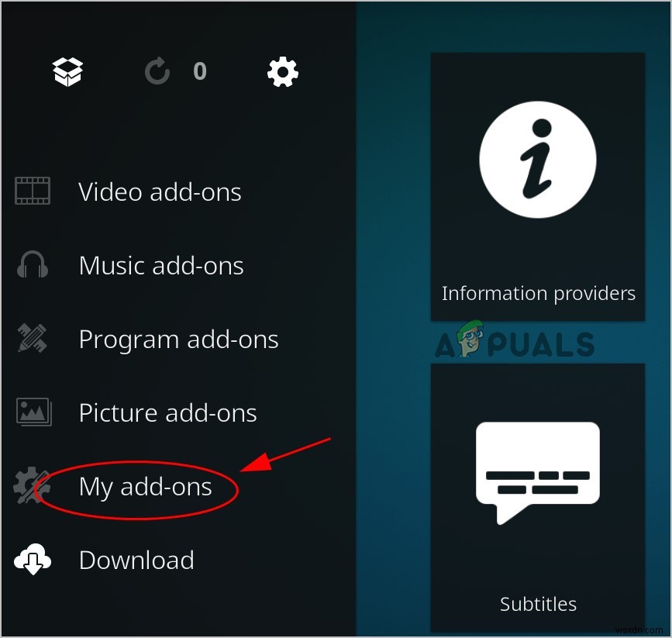Open the settings gear icon

click(283, 71)
